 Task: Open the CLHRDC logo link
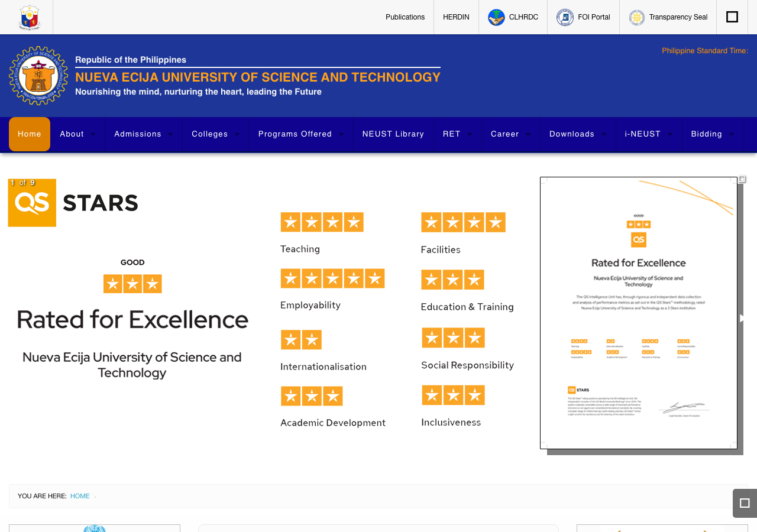[496, 17]
